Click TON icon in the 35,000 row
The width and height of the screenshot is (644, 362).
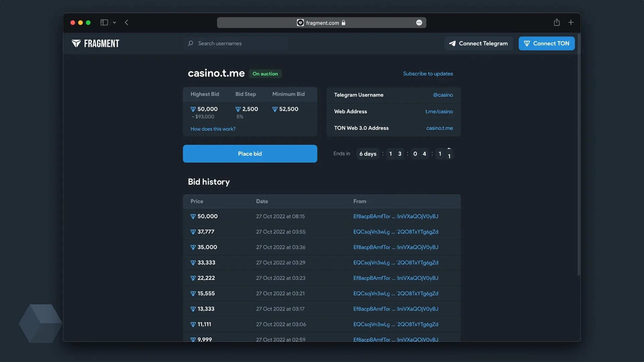(193, 247)
